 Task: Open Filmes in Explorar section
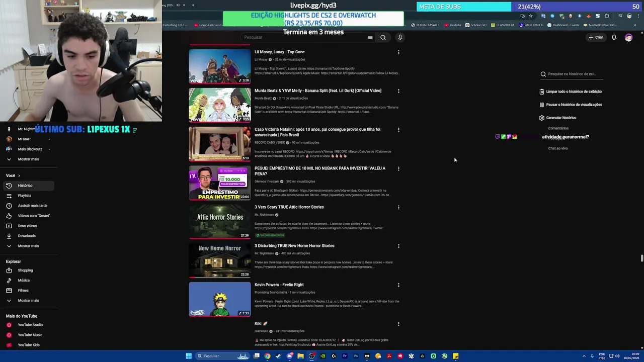(x=28, y=290)
